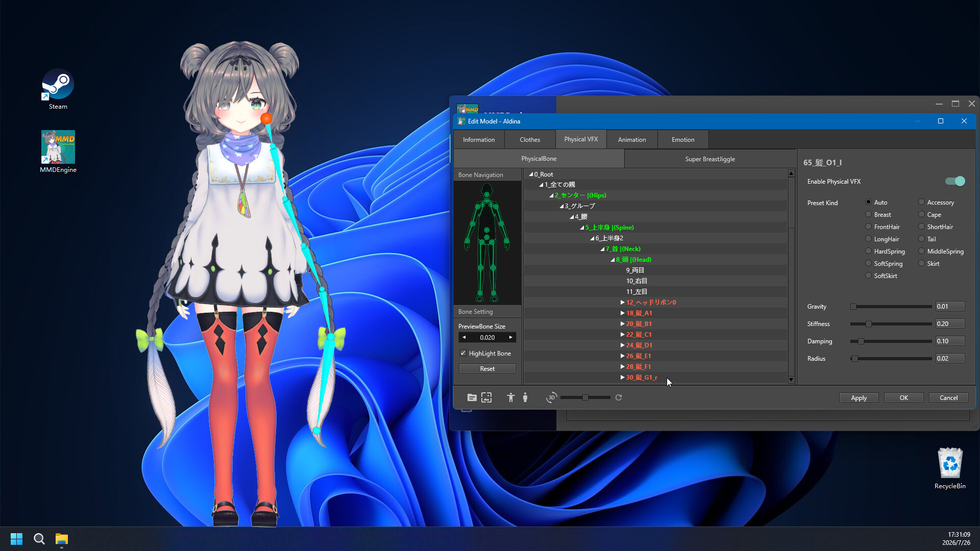The height and width of the screenshot is (551, 980).
Task: Open Steam desktop shortcut
Action: (58, 90)
